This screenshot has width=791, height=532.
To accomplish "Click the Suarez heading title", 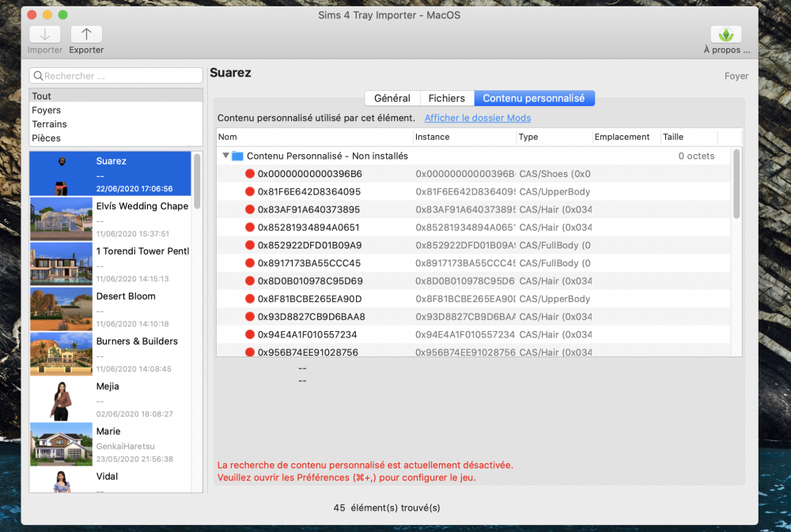I will [x=230, y=73].
